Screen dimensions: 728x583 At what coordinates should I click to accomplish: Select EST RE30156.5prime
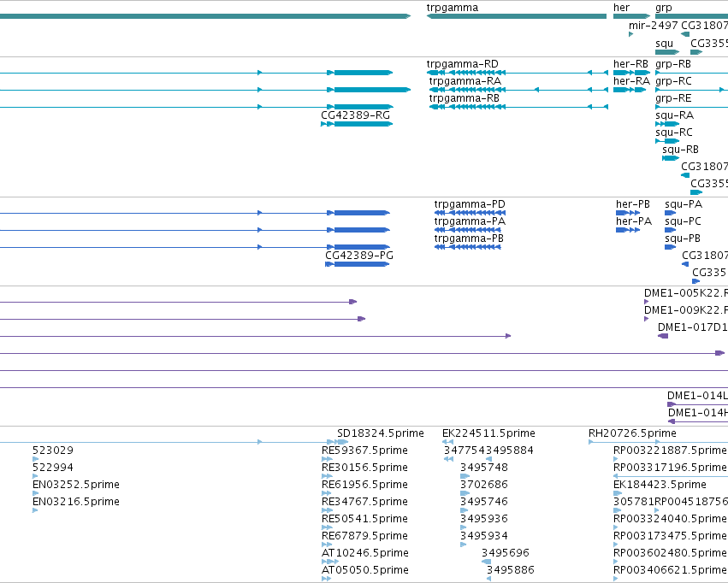click(x=364, y=468)
